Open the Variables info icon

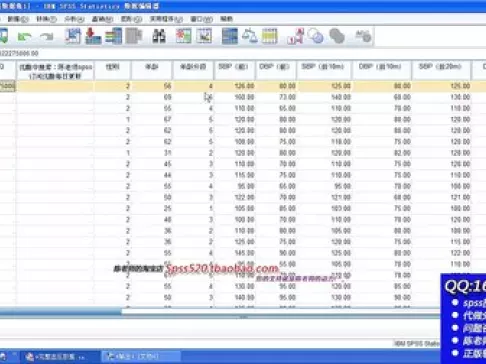[x=113, y=36]
